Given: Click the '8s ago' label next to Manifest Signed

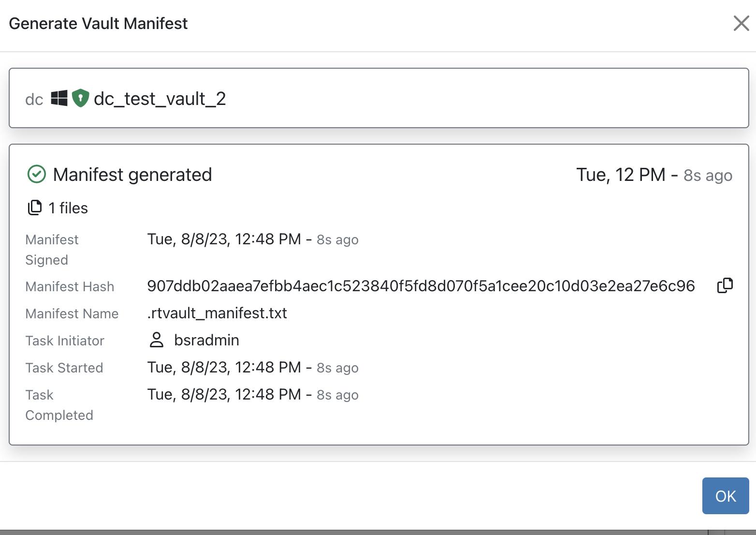Looking at the screenshot, I should tap(337, 239).
